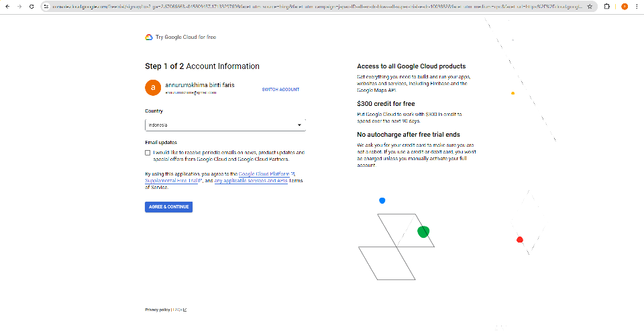The image size is (644, 331).
Task: Click the 'Step 1 of 2 Account Information' heading
Action: click(202, 66)
